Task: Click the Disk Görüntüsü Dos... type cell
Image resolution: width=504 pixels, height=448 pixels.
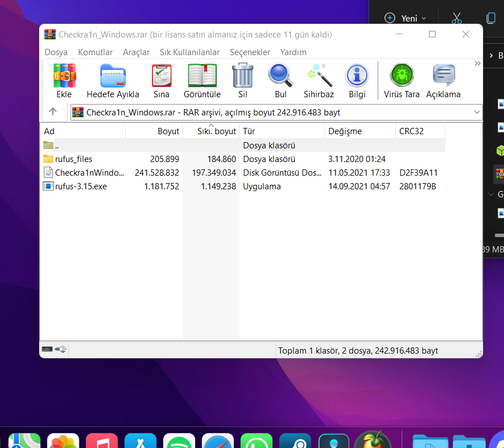Action: coord(282,172)
